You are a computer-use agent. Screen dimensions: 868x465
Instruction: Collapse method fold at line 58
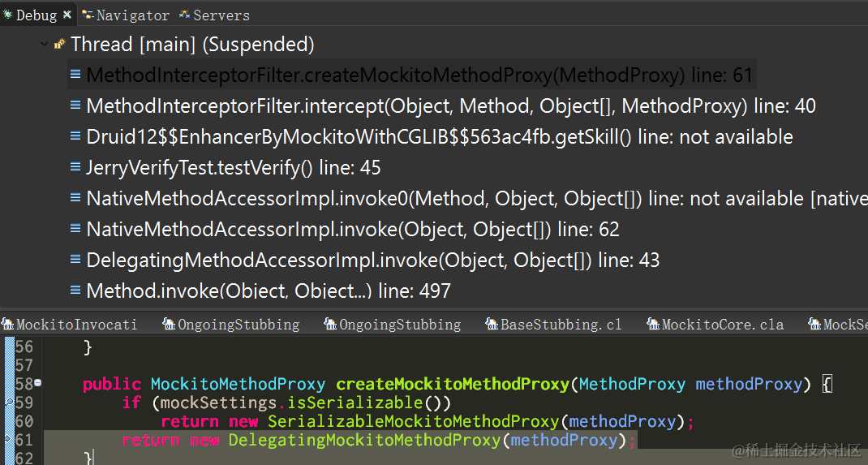point(37,382)
